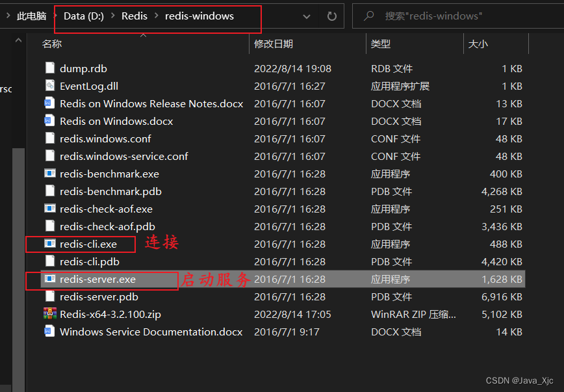Click the WinRAR ZIP 压缩 type cell
The height and width of the screenshot is (392, 564).
[x=413, y=314]
